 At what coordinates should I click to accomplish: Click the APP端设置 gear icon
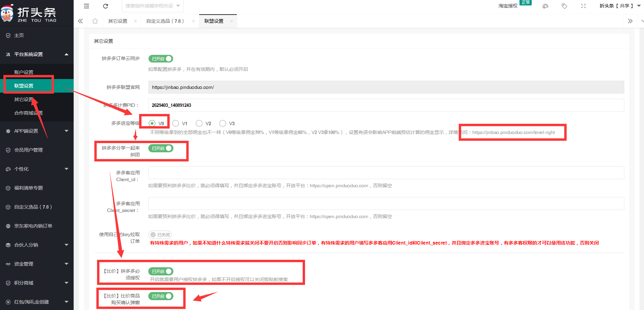coord(8,131)
